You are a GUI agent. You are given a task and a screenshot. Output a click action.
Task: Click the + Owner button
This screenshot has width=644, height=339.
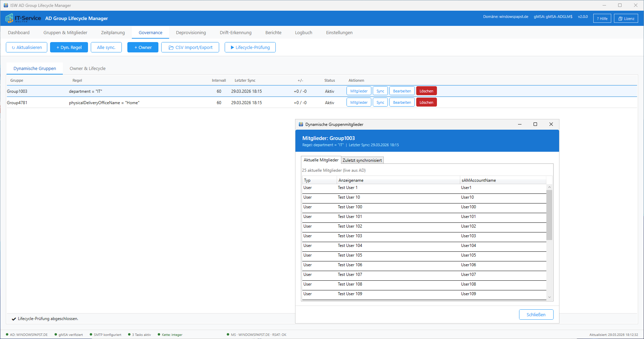tap(143, 48)
